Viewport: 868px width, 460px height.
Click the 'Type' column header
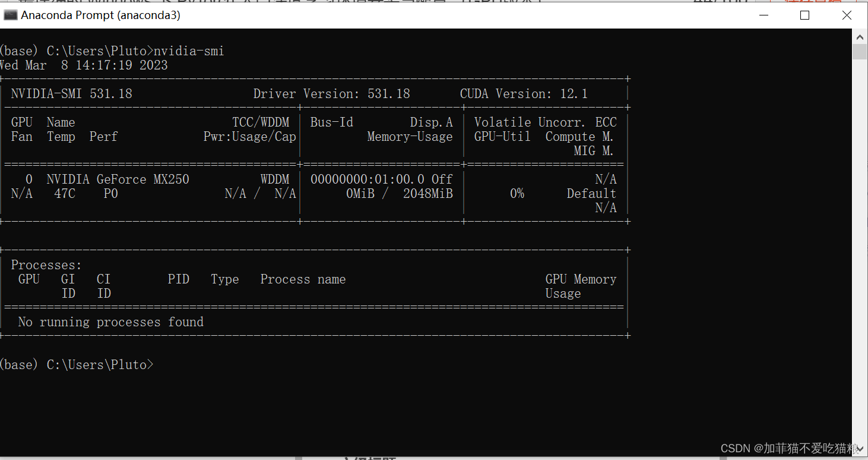225,279
